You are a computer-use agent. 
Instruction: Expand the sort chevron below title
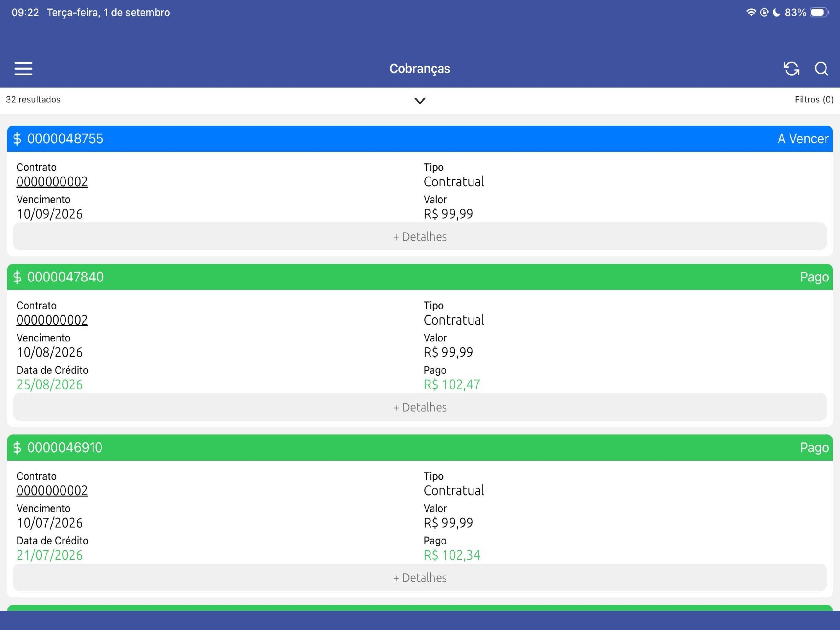tap(420, 101)
